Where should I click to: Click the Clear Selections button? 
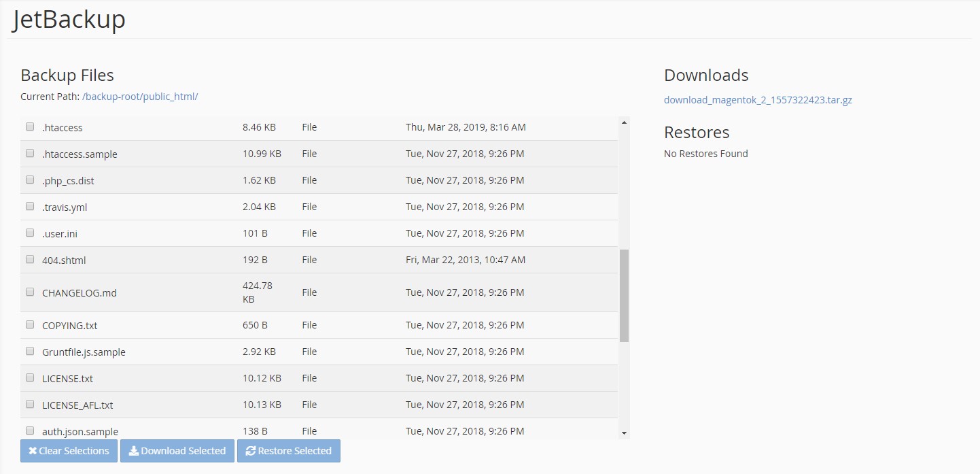click(x=69, y=451)
